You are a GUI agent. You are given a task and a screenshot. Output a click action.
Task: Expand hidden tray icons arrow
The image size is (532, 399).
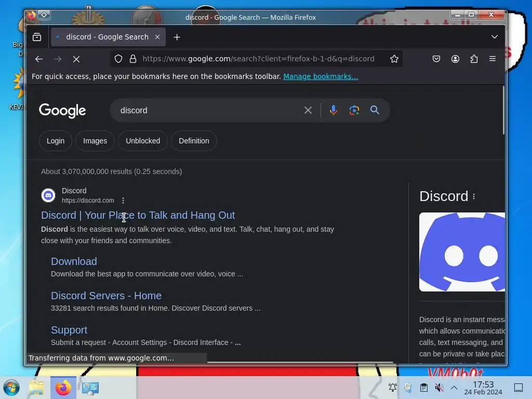[x=454, y=388]
